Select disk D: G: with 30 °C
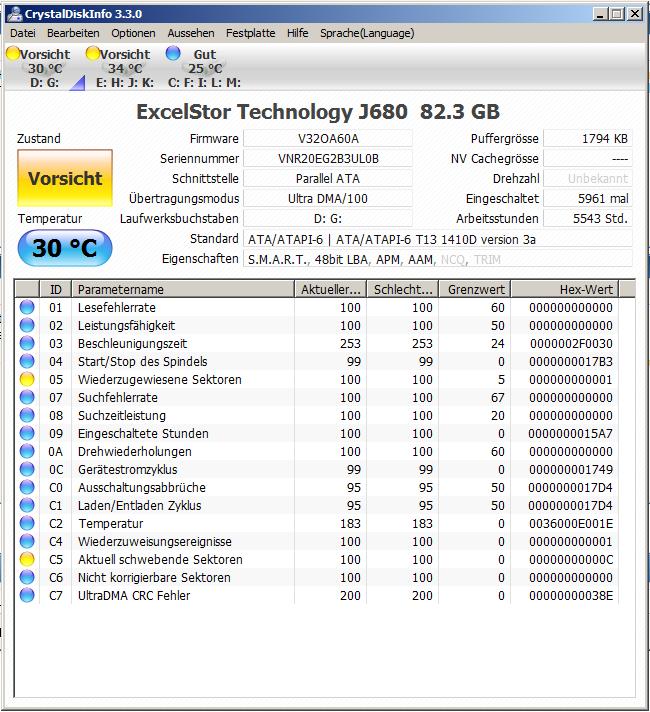The width and height of the screenshot is (650, 712). pyautogui.click(x=45, y=68)
